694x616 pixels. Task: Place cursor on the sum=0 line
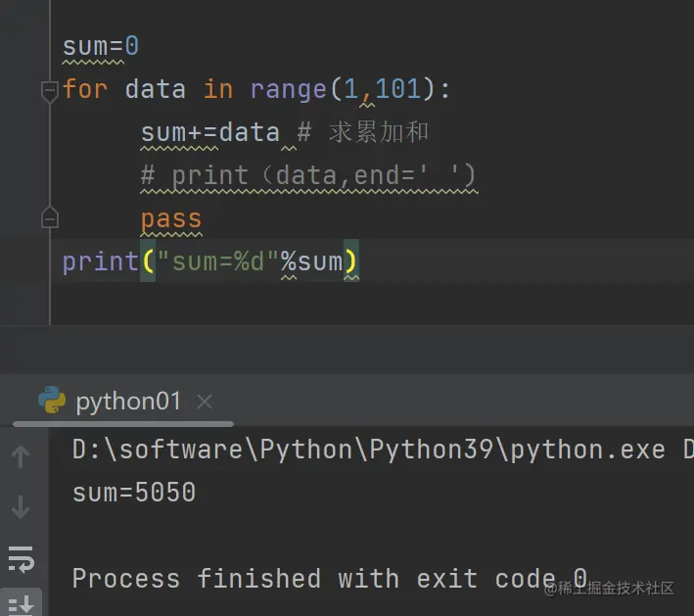point(101,46)
